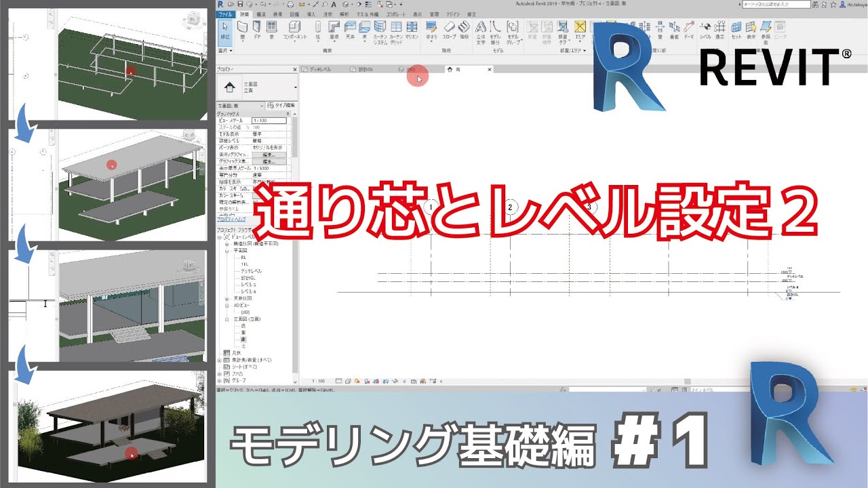Close the Properties palette
Viewport: 868px width, 488px height.
295,69
